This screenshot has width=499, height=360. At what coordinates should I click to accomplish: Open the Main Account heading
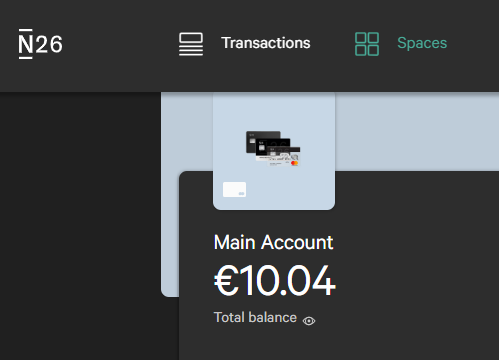pos(273,242)
